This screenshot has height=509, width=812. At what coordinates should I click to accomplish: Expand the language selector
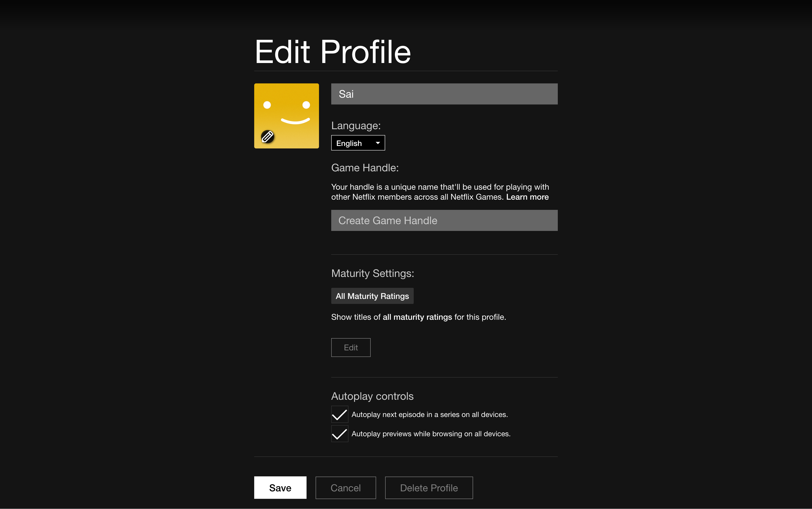pos(358,143)
